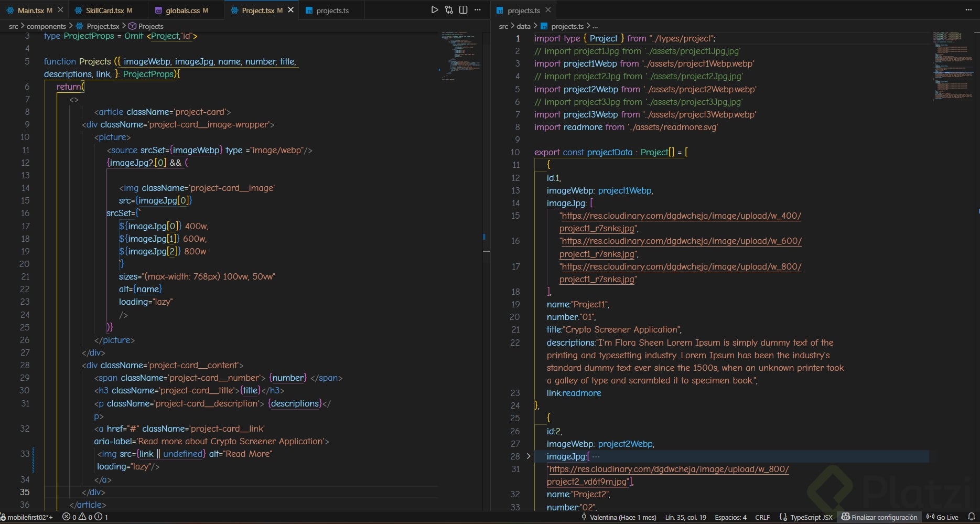Click the Lín. 35, col. 19 position indicator
The width and height of the screenshot is (980, 524).
[x=685, y=517]
